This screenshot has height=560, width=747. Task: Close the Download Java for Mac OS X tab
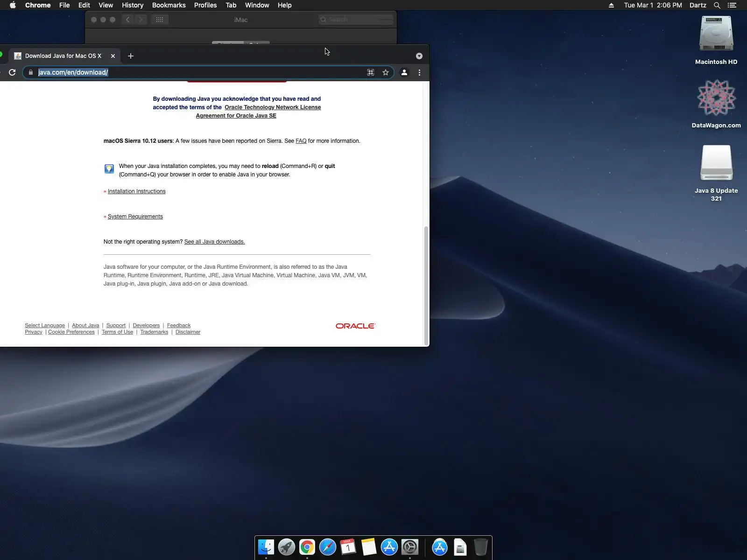click(x=113, y=56)
